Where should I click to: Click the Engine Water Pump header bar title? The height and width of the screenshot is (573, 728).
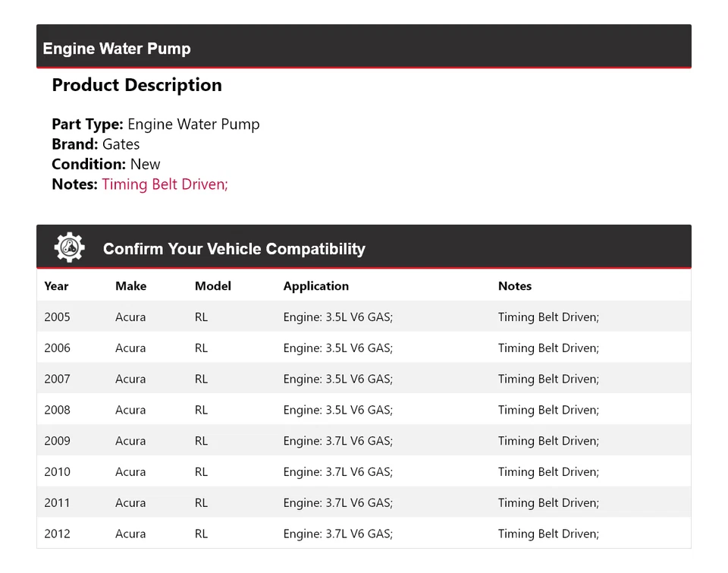pyautogui.click(x=117, y=49)
